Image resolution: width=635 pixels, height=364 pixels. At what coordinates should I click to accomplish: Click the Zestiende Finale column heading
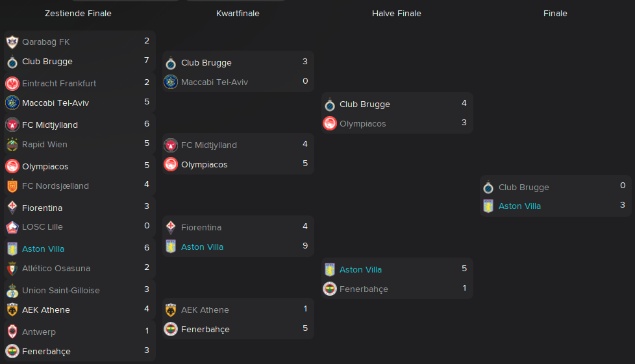78,14
